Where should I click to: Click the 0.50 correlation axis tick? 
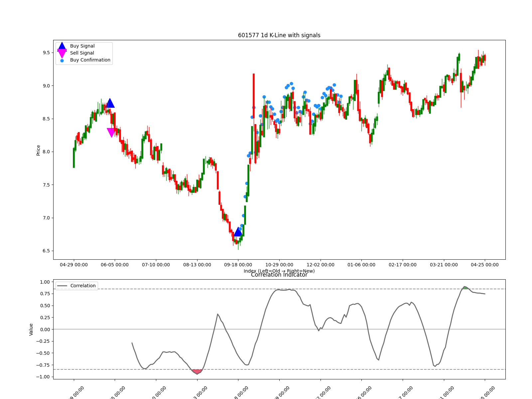point(45,306)
